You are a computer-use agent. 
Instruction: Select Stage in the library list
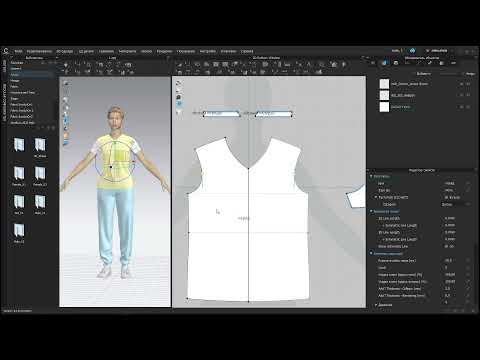click(14, 99)
